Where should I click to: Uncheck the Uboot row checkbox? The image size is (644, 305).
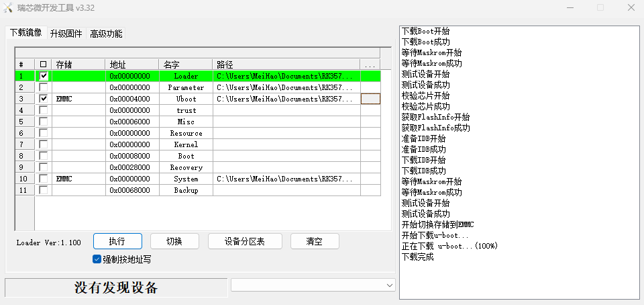pos(44,99)
